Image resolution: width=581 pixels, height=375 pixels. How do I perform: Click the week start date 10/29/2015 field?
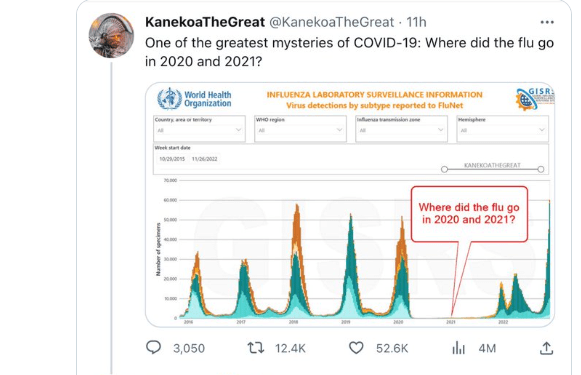[172, 159]
